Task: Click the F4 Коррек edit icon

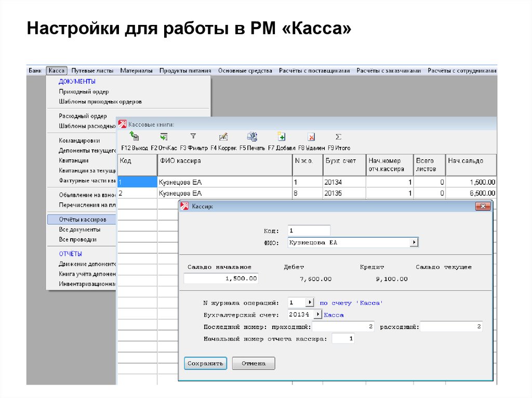Action: pos(223,137)
